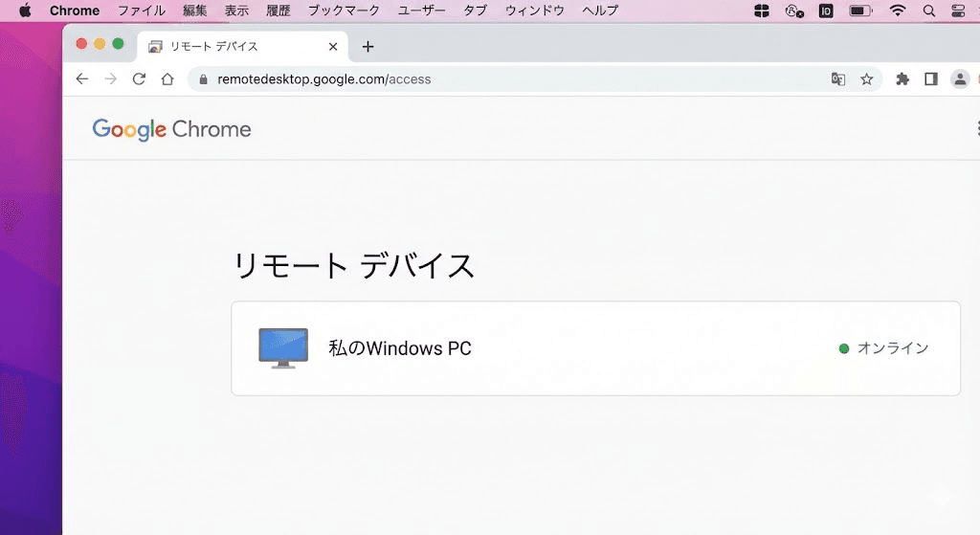980x535 pixels.
Task: Close the リモート デバイス tab
Action: (x=332, y=47)
